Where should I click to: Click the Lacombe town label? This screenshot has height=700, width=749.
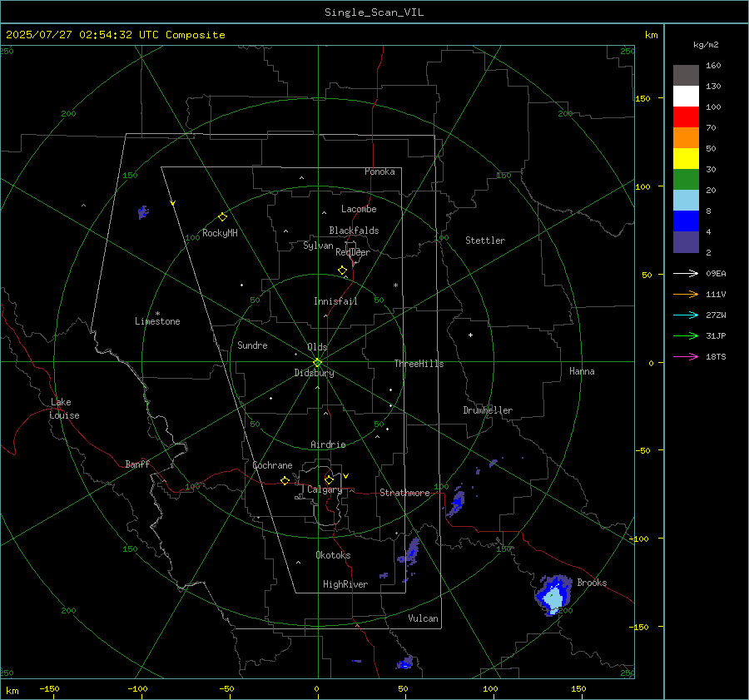coord(359,209)
